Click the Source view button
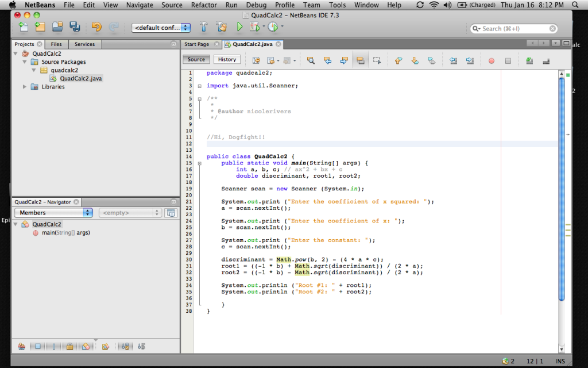 tap(196, 59)
